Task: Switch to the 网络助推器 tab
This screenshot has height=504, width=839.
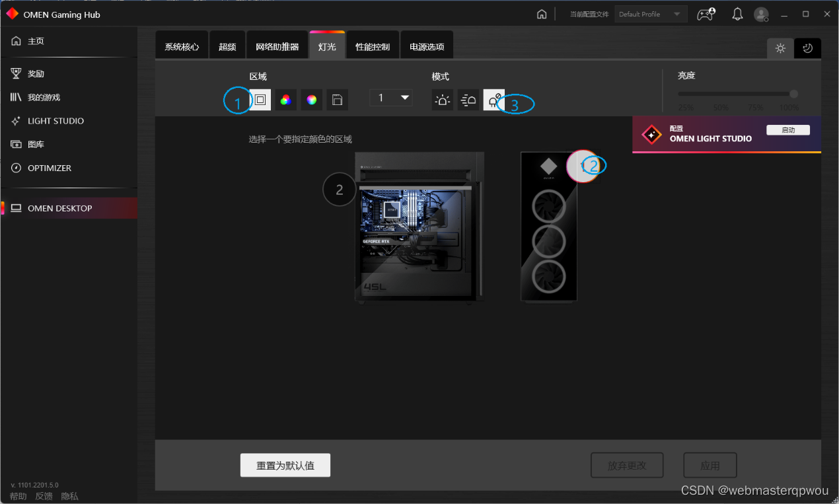Action: pyautogui.click(x=277, y=46)
